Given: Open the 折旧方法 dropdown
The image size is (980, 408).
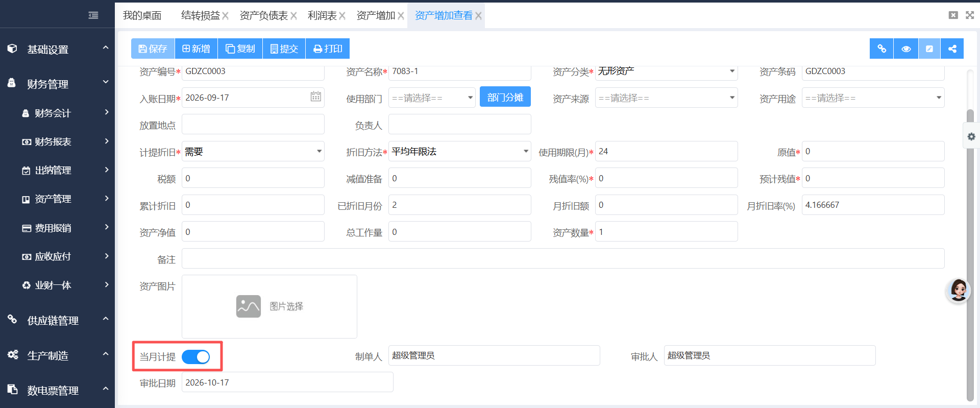Looking at the screenshot, I should pyautogui.click(x=459, y=151).
